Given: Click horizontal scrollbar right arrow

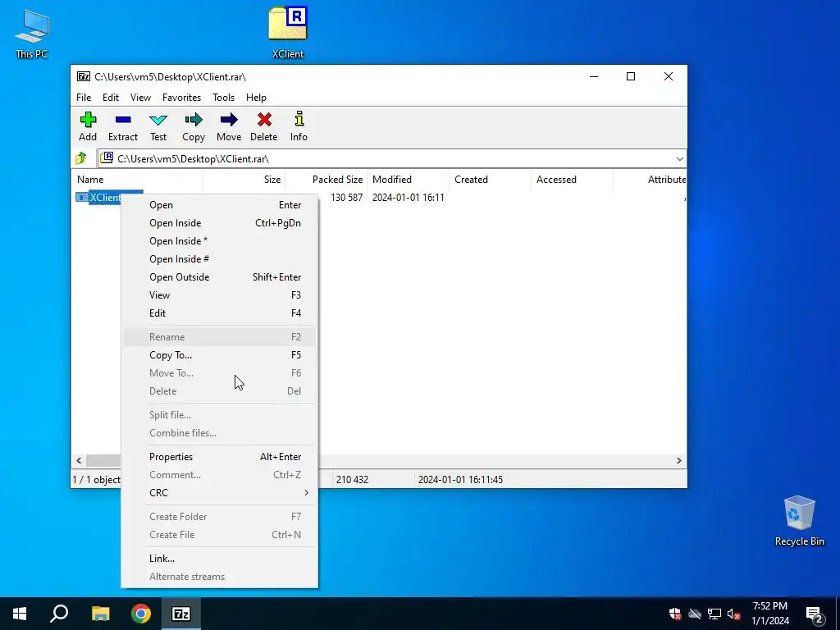Looking at the screenshot, I should coord(678,460).
